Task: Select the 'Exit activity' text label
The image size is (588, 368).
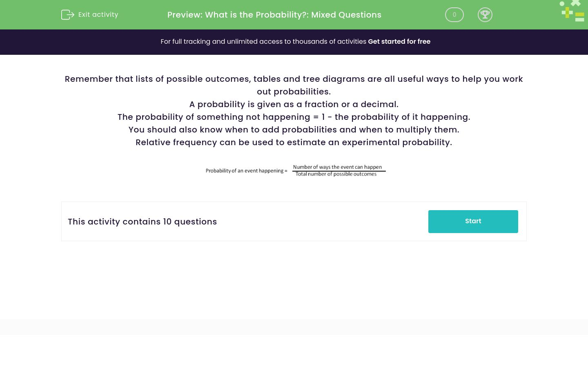Action: click(98, 15)
